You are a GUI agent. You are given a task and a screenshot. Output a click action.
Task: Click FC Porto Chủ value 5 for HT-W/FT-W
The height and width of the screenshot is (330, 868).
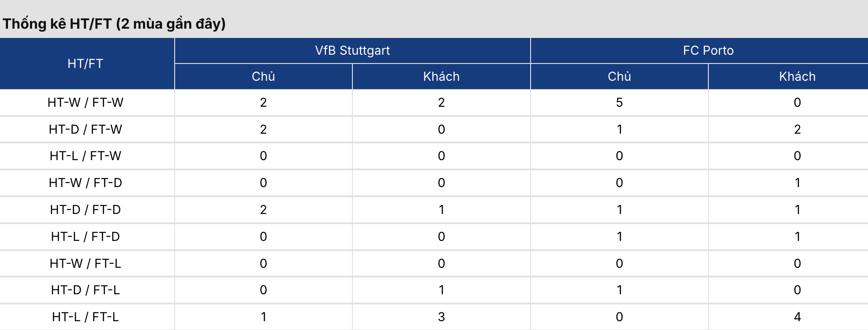619,102
